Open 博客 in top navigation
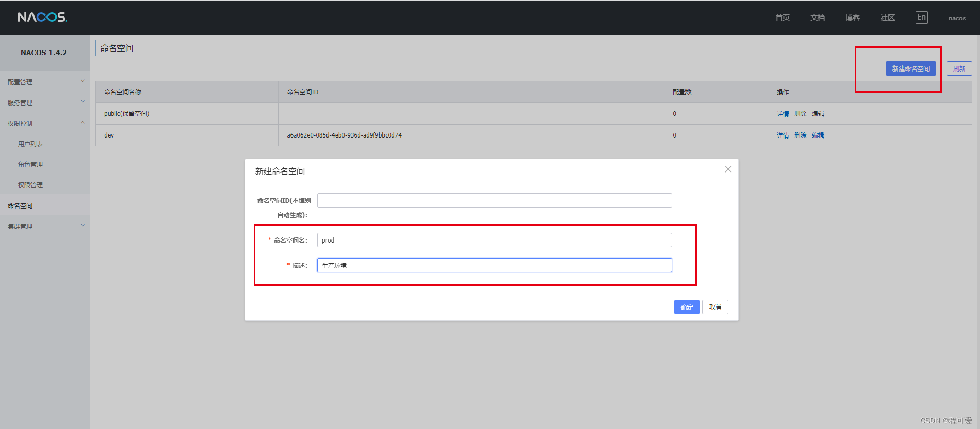The height and width of the screenshot is (429, 980). click(852, 18)
